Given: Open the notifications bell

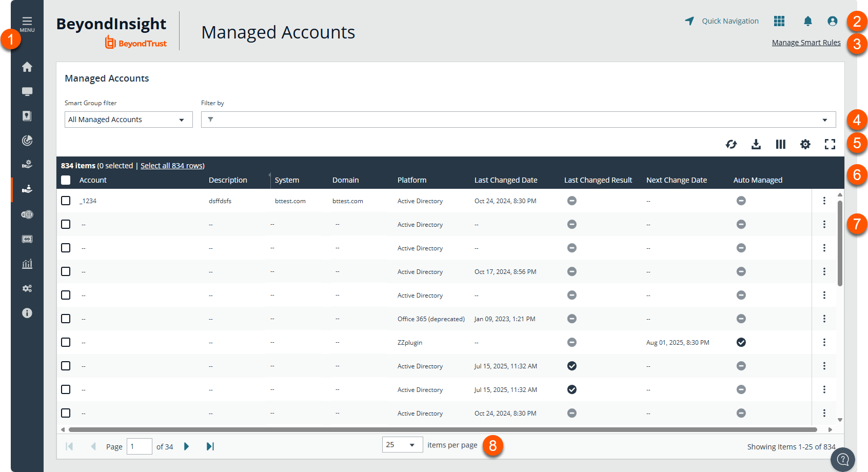Looking at the screenshot, I should pos(807,21).
